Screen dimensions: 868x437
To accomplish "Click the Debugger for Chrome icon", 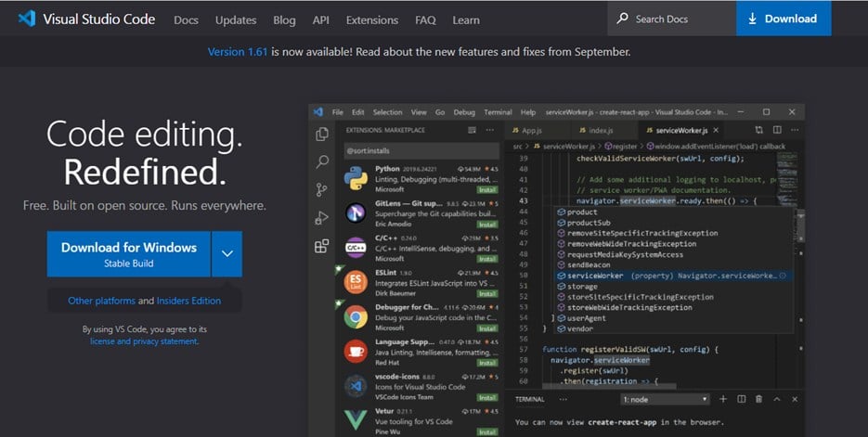I will 356,317.
